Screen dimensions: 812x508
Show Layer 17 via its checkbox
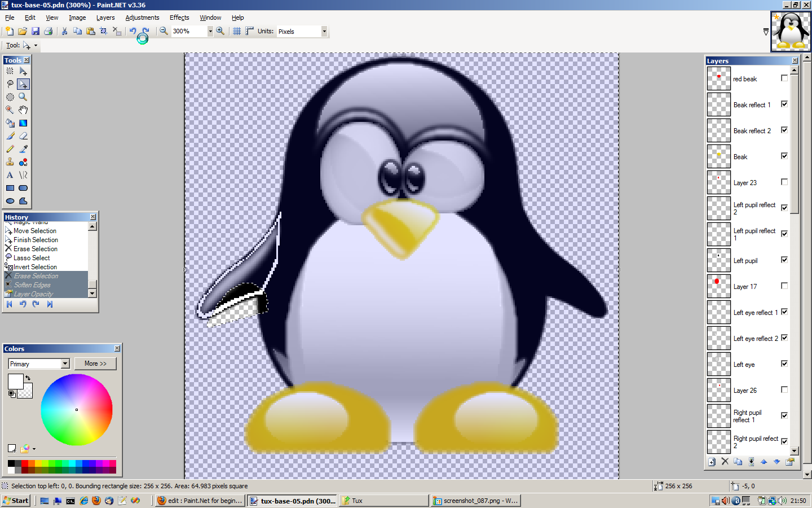click(x=784, y=286)
